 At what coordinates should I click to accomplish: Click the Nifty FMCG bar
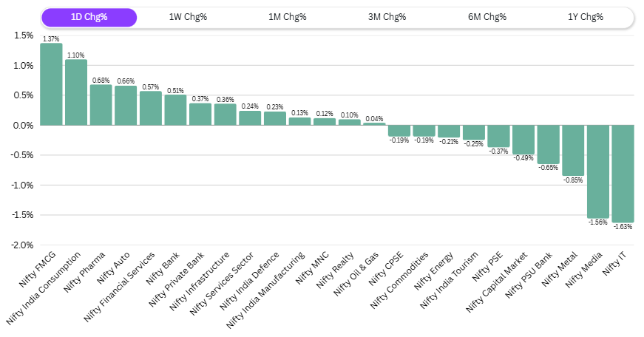click(51, 84)
